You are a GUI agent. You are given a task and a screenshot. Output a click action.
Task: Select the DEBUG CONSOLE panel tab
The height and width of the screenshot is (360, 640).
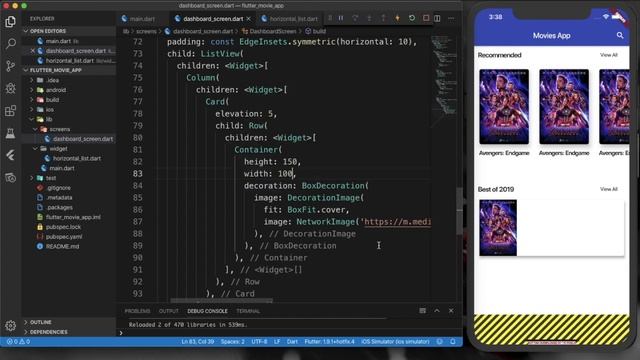point(207,311)
